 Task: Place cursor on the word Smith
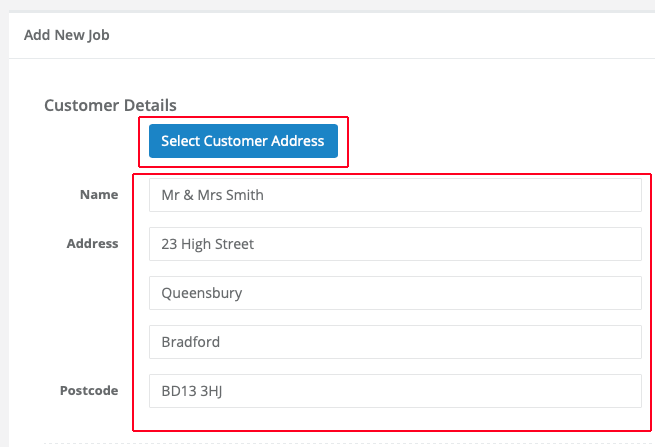[245, 195]
